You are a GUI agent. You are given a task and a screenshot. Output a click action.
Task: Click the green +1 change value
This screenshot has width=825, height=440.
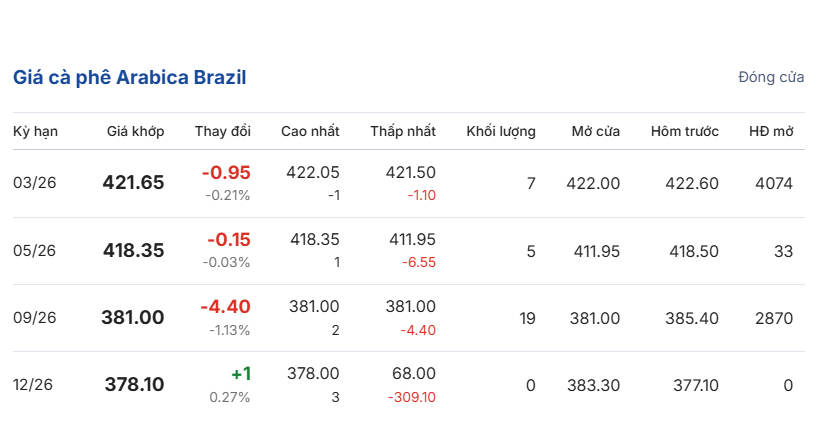[x=240, y=374]
